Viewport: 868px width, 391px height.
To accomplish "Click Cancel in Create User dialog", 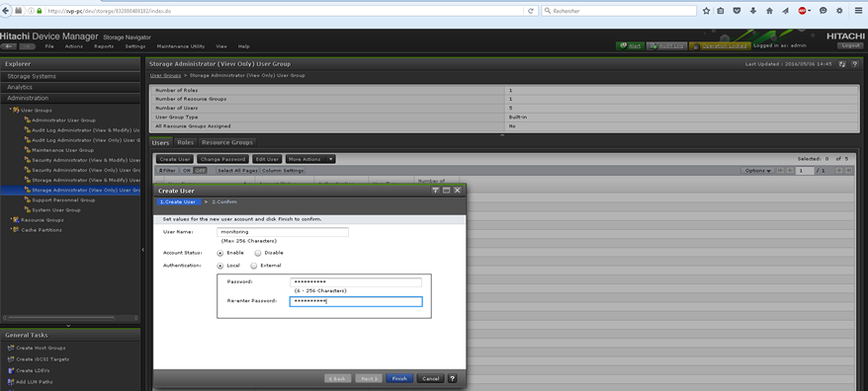I will pyautogui.click(x=430, y=378).
